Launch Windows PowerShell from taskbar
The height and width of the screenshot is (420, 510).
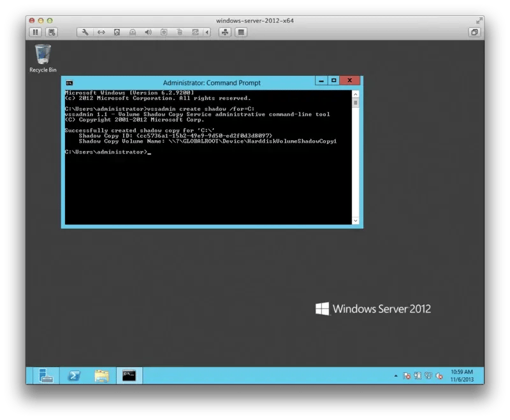(x=73, y=375)
